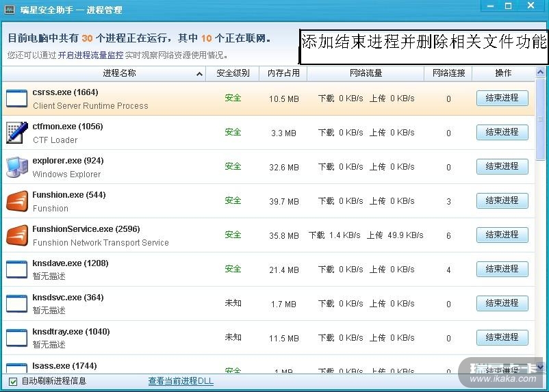Click 10.5 MB memory value
The width and height of the screenshot is (549, 392).
click(284, 99)
